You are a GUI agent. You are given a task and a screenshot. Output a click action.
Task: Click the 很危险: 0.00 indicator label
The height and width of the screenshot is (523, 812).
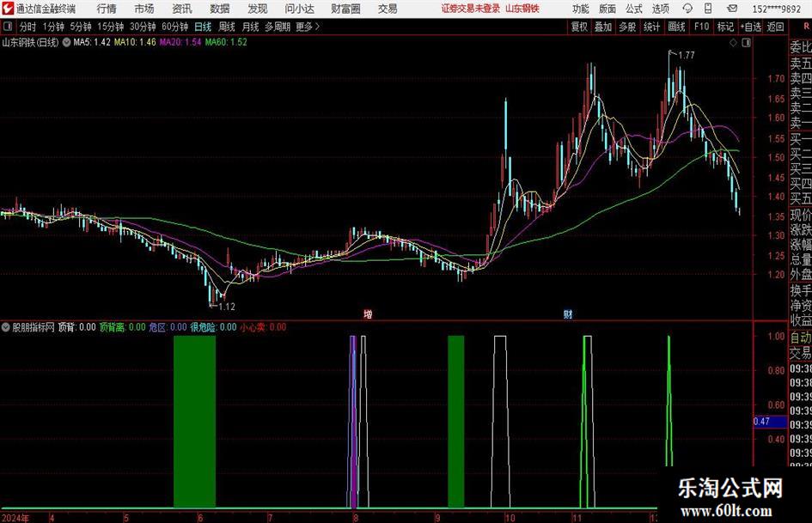213,327
